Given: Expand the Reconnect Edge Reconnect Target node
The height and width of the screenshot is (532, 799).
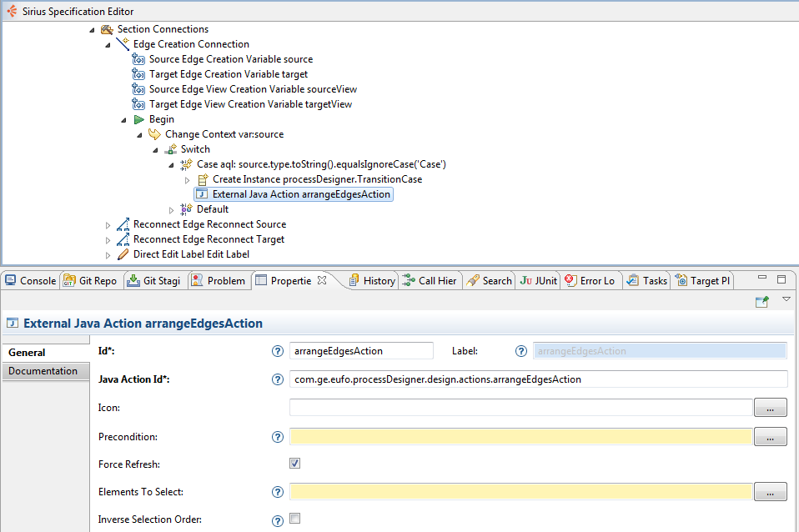Looking at the screenshot, I should pyautogui.click(x=108, y=240).
